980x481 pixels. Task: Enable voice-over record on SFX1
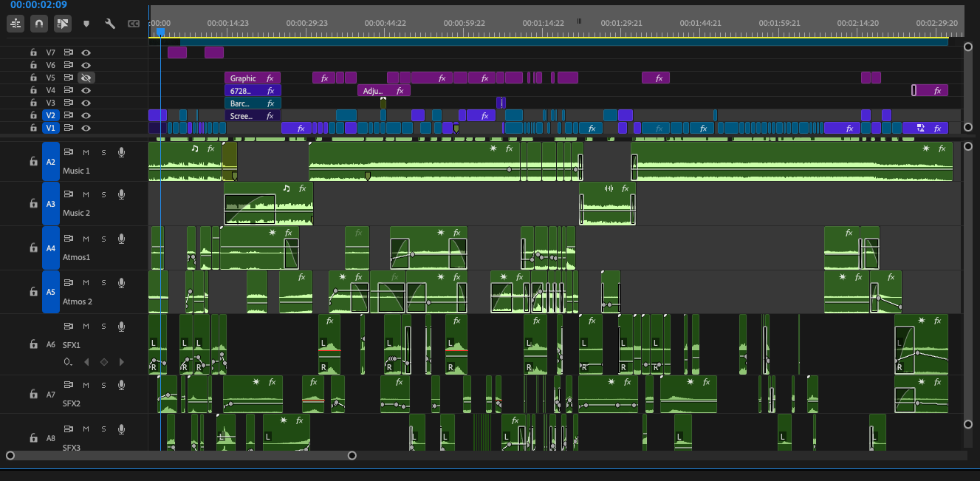click(121, 326)
